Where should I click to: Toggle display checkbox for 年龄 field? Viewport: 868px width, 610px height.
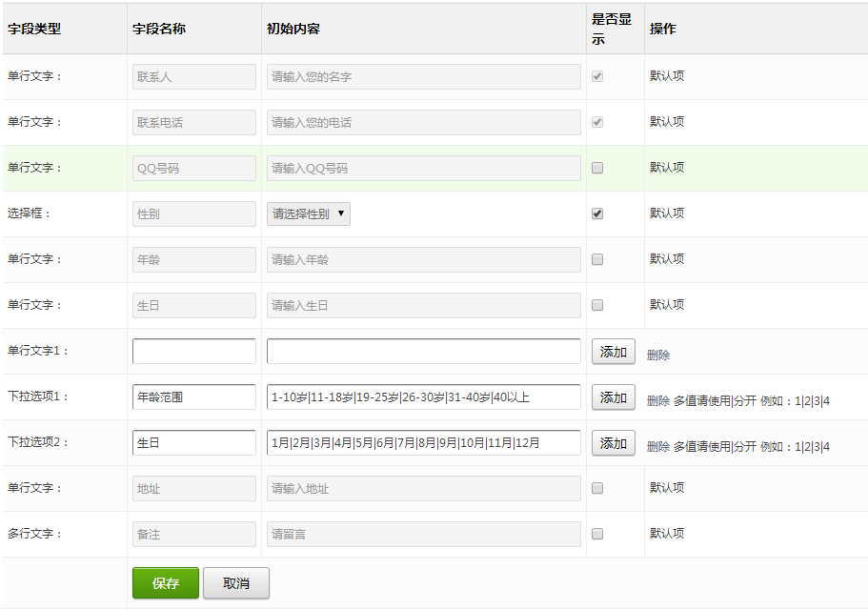click(x=597, y=259)
